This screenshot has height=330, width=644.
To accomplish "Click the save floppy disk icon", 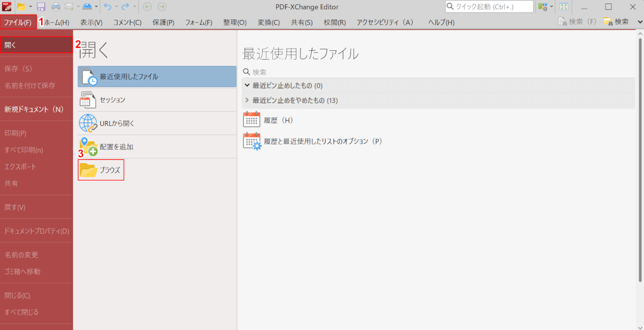I will tap(41, 7).
